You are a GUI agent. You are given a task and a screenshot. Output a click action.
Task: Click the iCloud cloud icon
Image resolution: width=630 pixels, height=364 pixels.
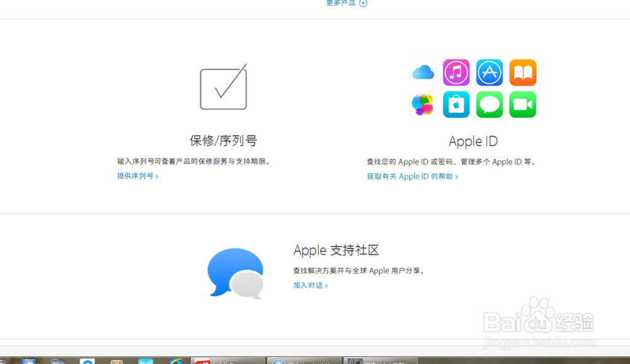coord(423,72)
